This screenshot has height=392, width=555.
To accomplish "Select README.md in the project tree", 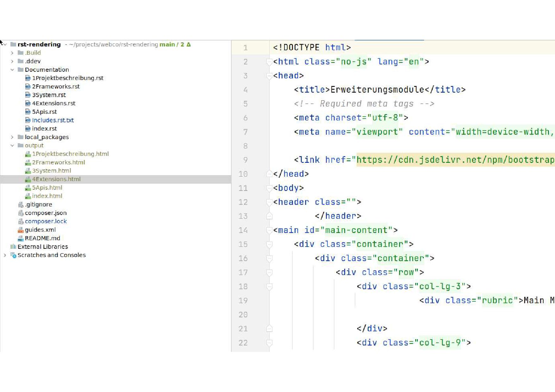I will point(42,238).
